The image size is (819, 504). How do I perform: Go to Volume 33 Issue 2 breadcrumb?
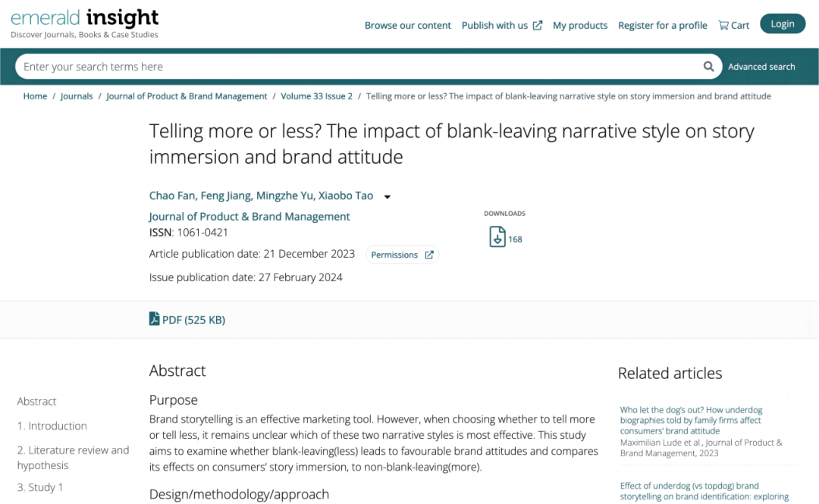(x=316, y=96)
